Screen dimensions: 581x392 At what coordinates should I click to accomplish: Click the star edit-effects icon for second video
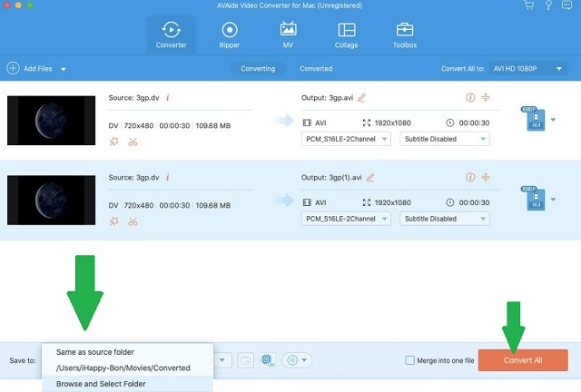coord(114,221)
